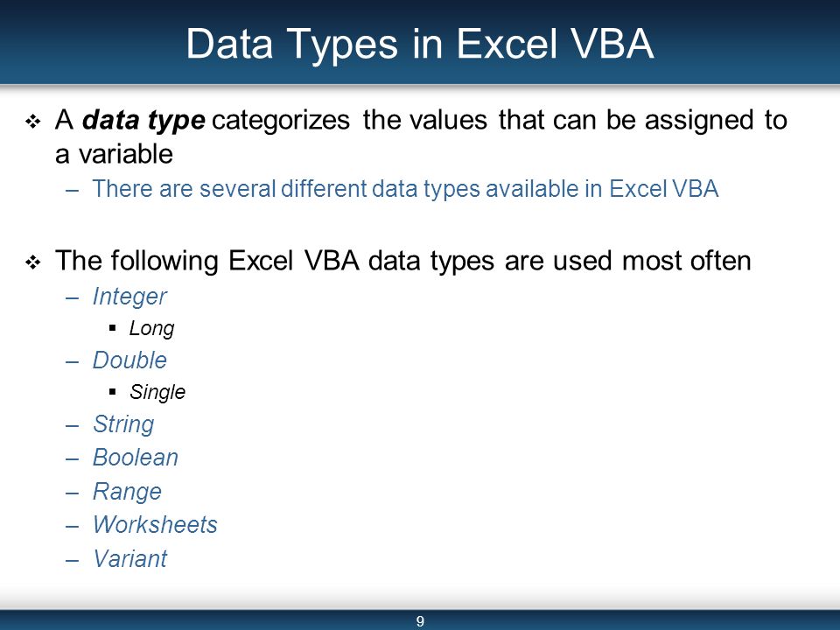This screenshot has width=840, height=630.
Task: Select the Integer list item
Action: point(129,297)
